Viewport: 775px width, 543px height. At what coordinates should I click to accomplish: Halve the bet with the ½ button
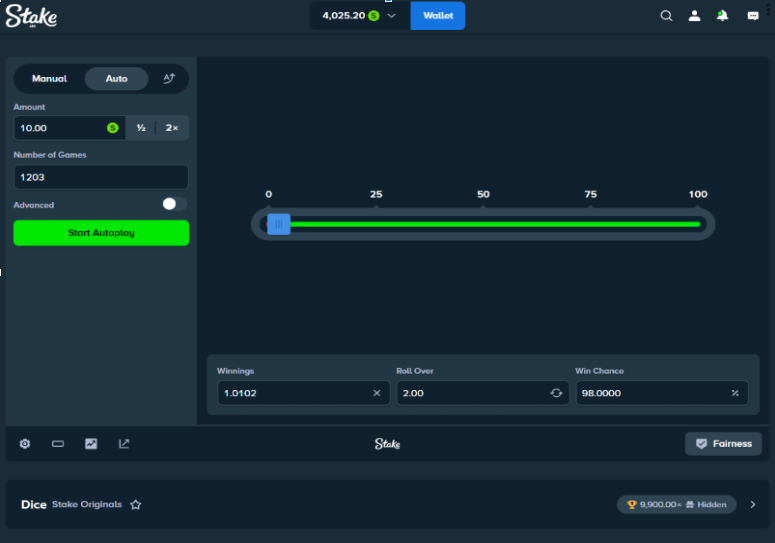[141, 128]
